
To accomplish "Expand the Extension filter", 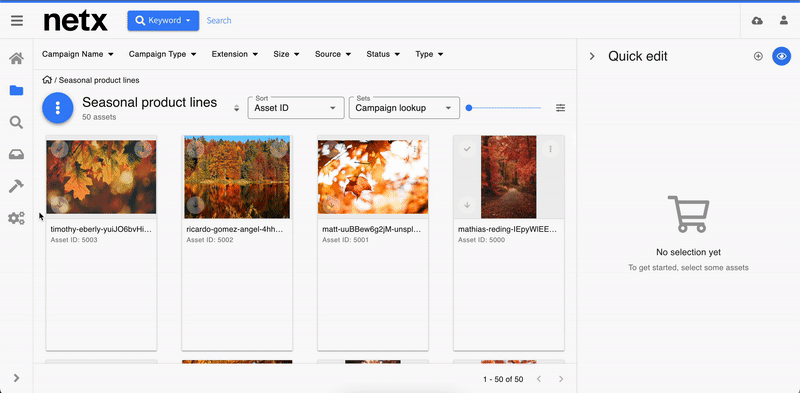I will point(235,54).
